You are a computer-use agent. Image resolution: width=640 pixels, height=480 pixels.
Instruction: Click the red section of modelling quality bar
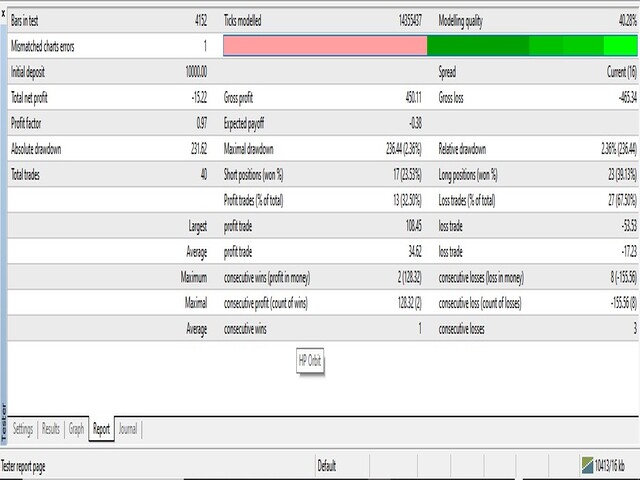point(325,46)
